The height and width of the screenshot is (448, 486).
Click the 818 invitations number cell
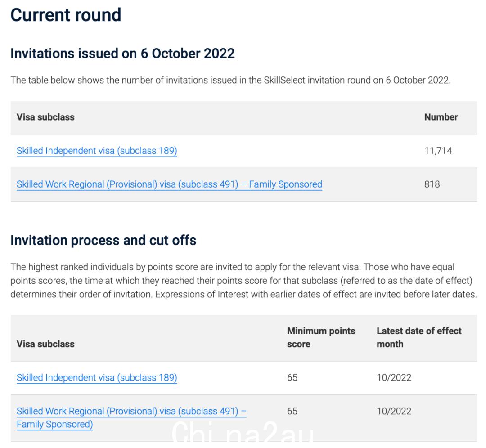point(432,184)
